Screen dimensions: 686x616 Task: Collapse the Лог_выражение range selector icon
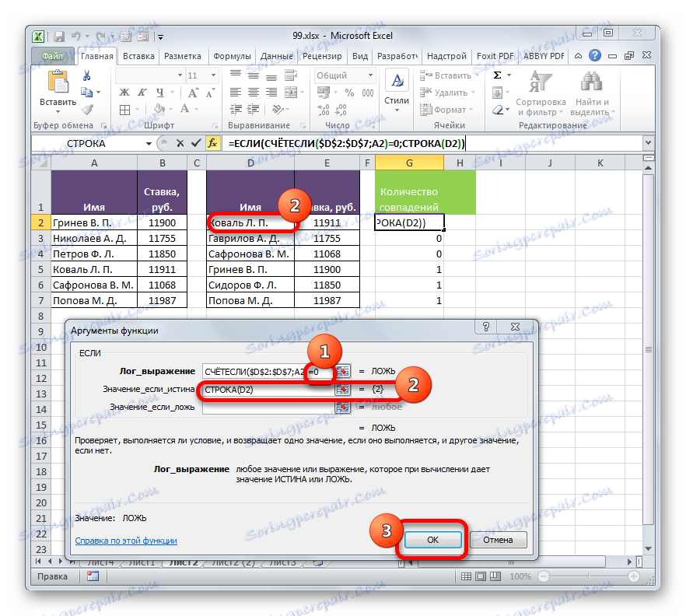coord(343,371)
